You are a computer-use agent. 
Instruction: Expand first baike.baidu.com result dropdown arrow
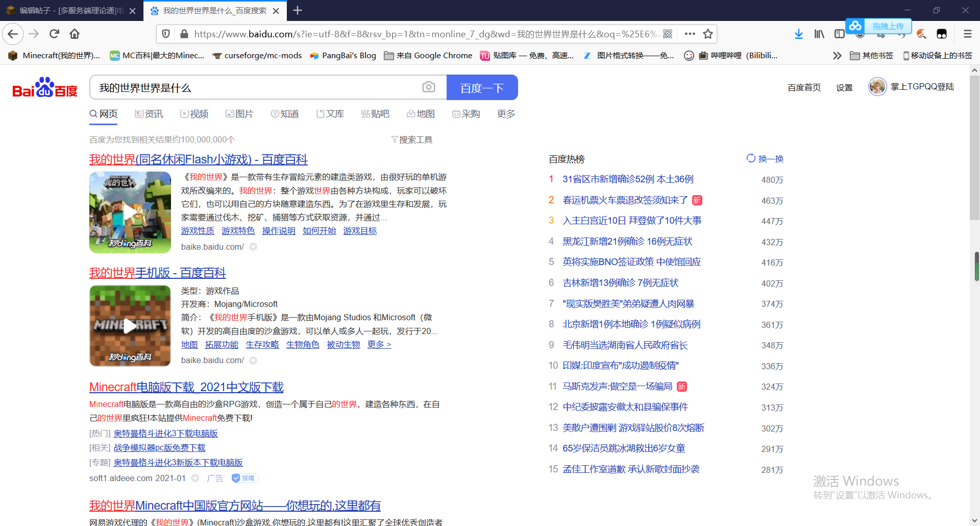[x=253, y=247]
